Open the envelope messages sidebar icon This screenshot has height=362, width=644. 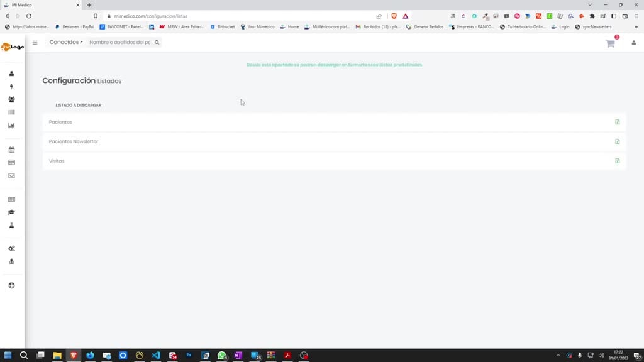point(11,176)
